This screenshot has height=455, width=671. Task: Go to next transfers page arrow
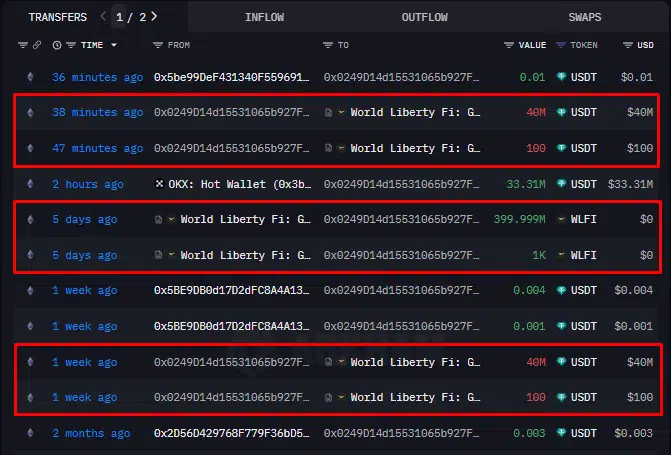click(153, 17)
